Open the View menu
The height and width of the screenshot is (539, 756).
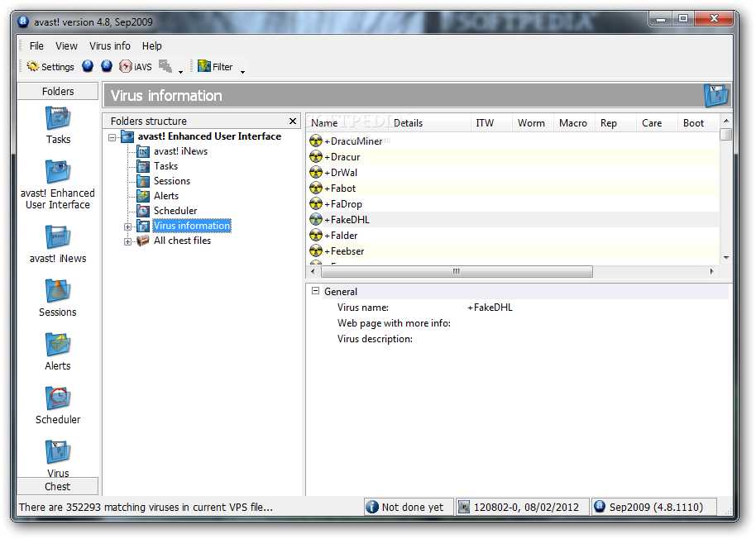tap(66, 45)
